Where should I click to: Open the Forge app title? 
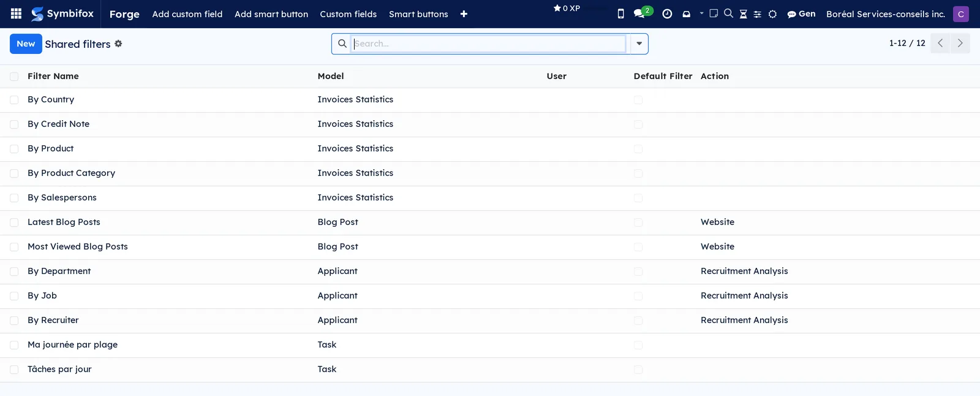[124, 13]
